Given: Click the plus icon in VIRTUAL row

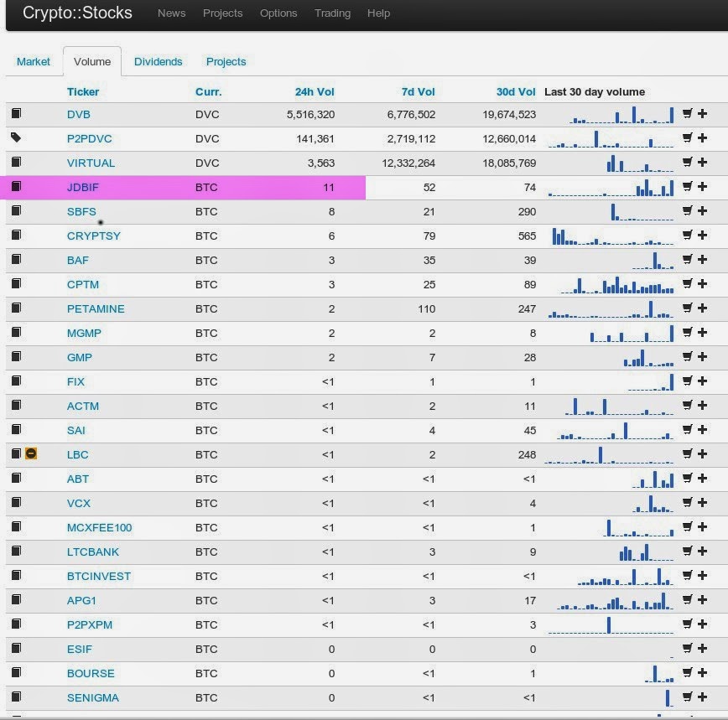Looking at the screenshot, I should (x=703, y=163).
